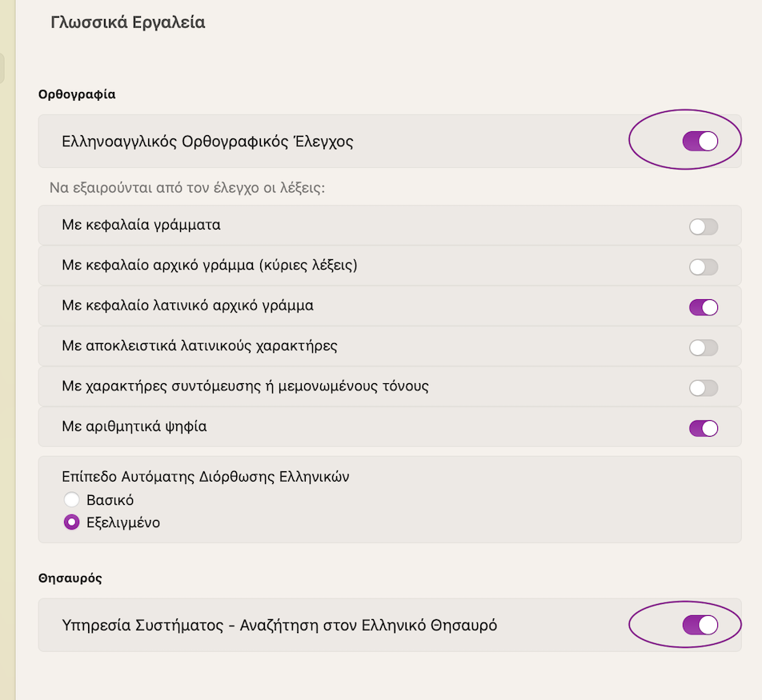This screenshot has height=700, width=762.
Task: Select the Βασικό radio button
Action: (71, 499)
